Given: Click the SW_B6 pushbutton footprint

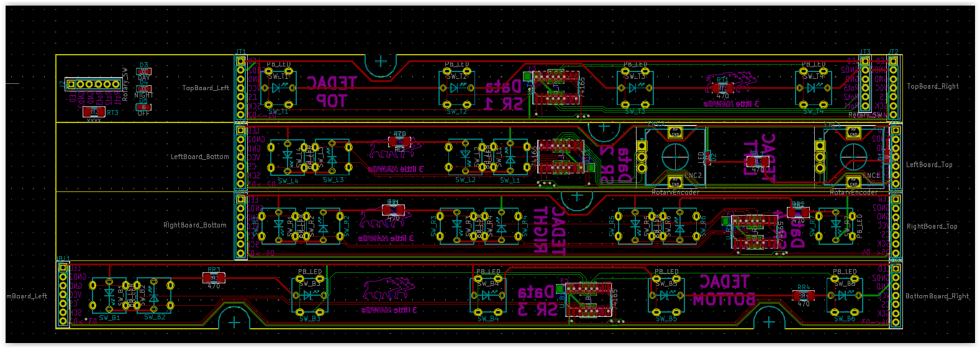Looking at the screenshot, I should point(844,296).
